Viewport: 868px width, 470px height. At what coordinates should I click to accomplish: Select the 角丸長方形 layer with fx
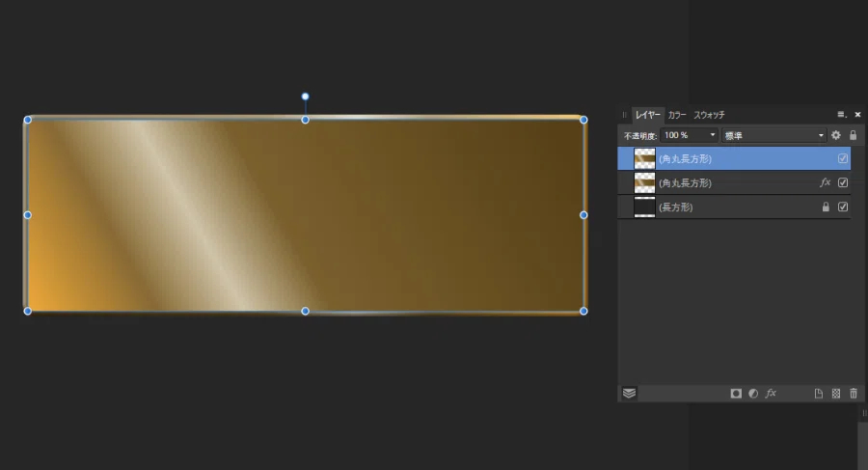click(x=734, y=182)
